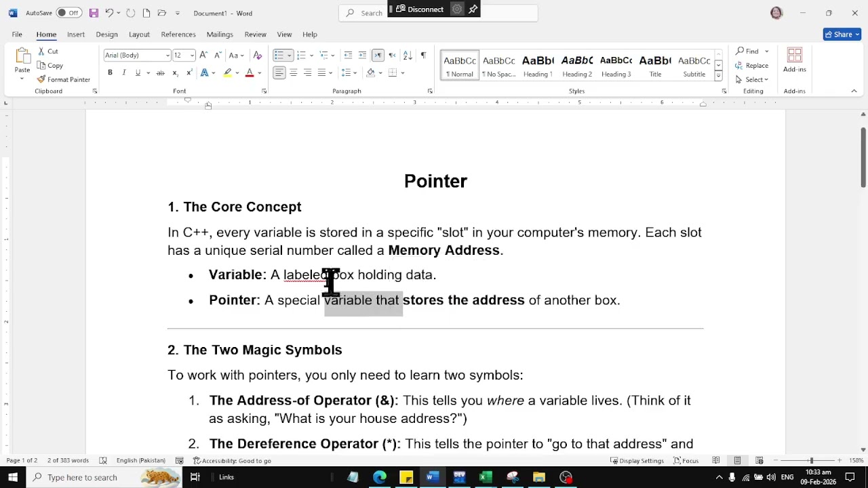The image size is (868, 488).
Task: Click the Sort A-Z icon
Action: 408,55
